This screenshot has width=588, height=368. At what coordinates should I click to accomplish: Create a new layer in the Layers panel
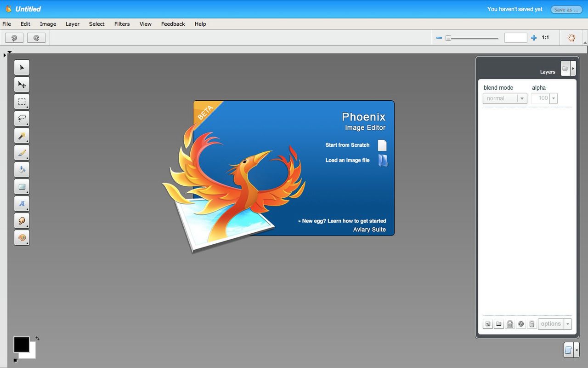point(487,324)
